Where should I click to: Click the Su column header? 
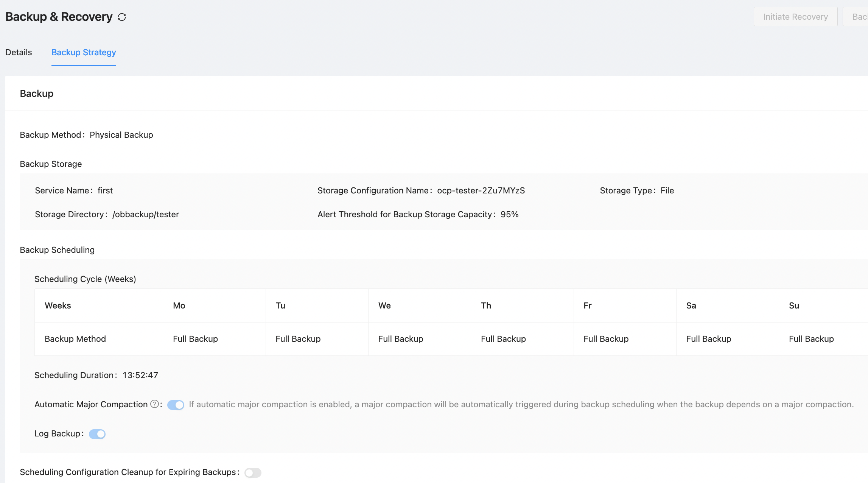click(x=794, y=305)
